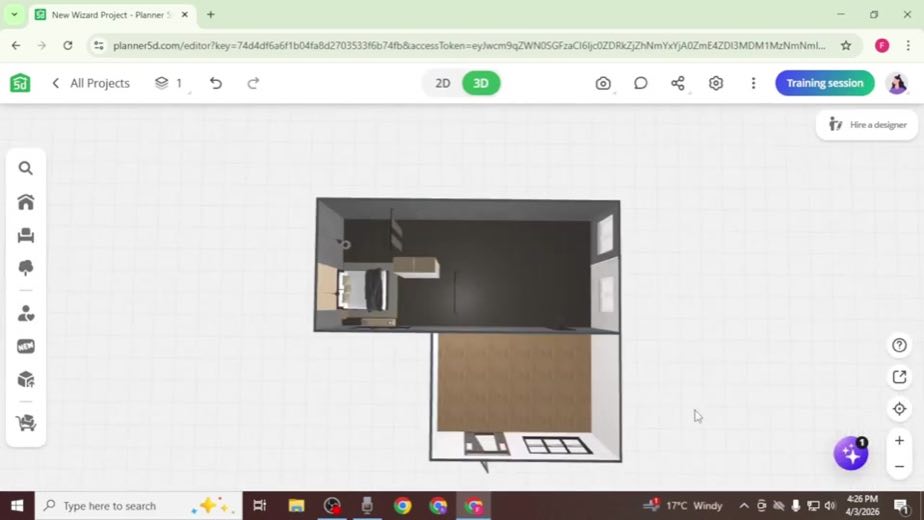Open the weather 17°C Windy widget

[684, 506]
